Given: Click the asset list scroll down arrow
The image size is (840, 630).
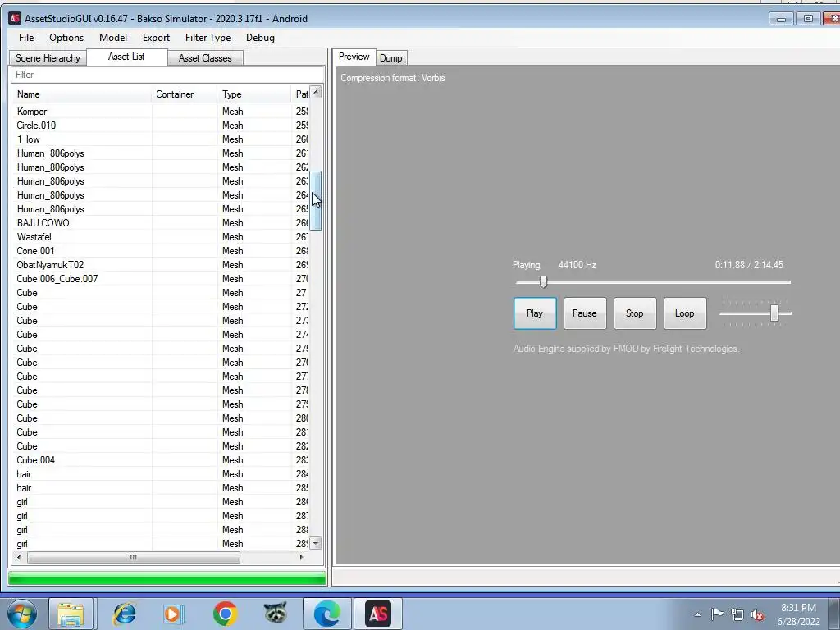Looking at the screenshot, I should [x=316, y=543].
